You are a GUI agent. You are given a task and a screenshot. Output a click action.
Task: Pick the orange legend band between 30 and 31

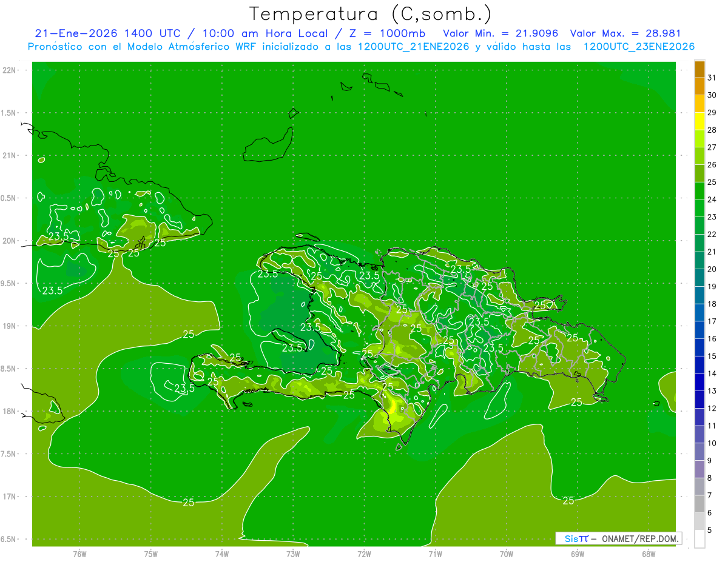click(x=699, y=87)
